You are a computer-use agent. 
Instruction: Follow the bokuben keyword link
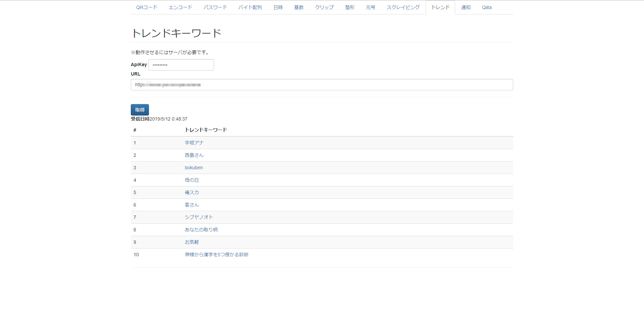click(194, 168)
